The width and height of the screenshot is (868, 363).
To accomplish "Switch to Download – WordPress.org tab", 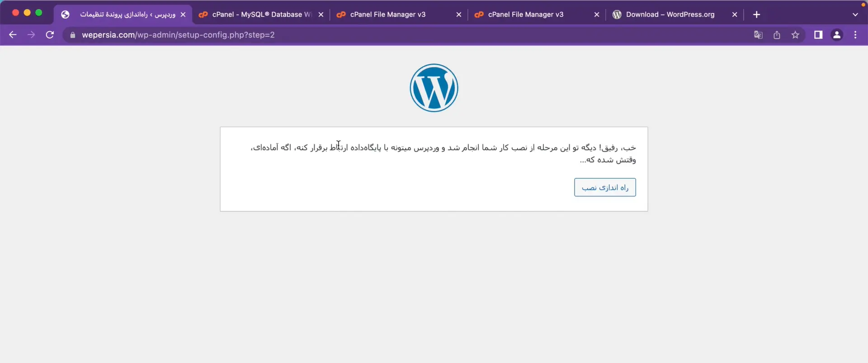I will tap(675, 14).
